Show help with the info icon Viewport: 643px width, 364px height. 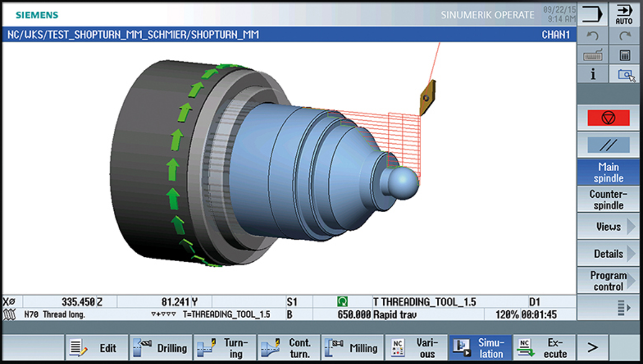point(592,74)
